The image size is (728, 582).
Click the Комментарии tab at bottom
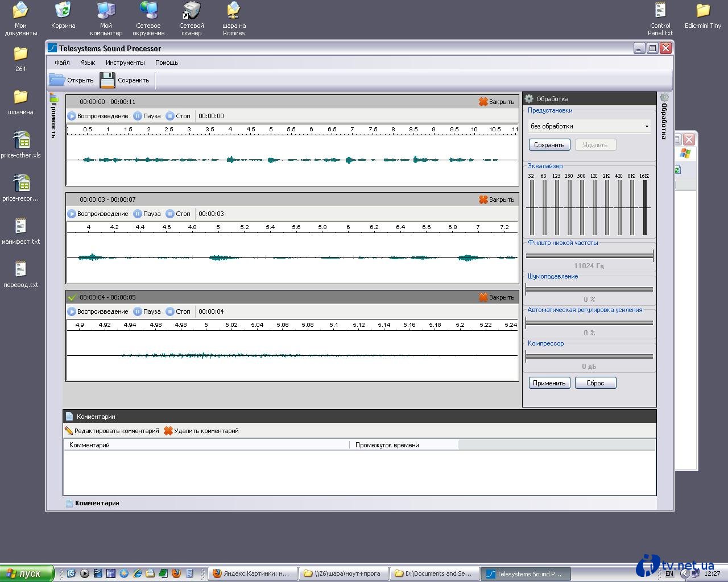tap(92, 503)
